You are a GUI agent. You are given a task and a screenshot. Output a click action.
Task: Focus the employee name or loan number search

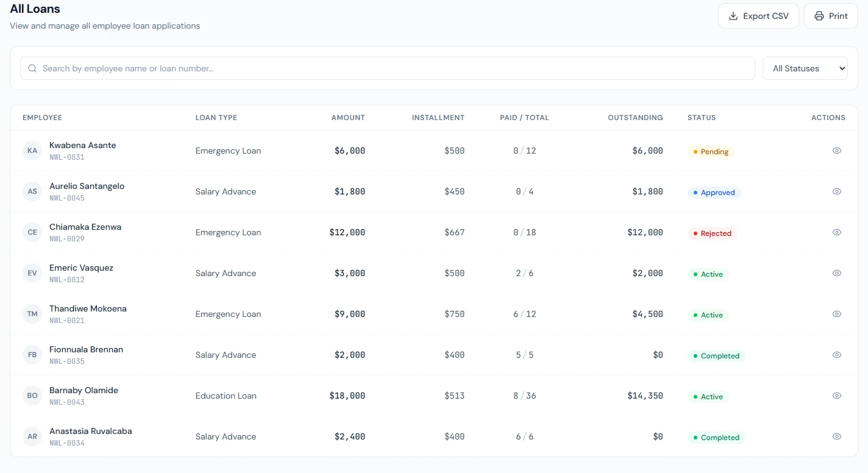(388, 68)
